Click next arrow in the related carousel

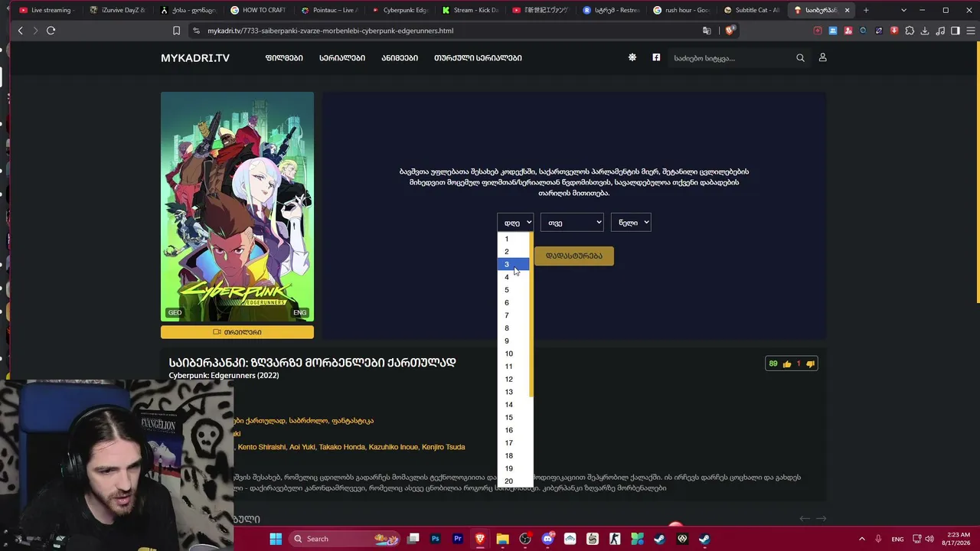click(822, 519)
